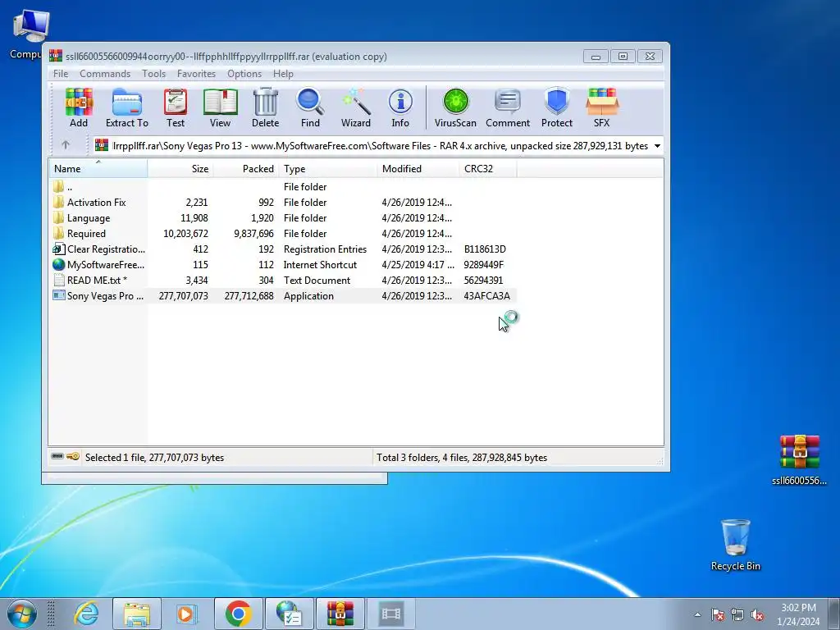The height and width of the screenshot is (630, 840).
Task: Click the Windows Start button
Action: 21,614
